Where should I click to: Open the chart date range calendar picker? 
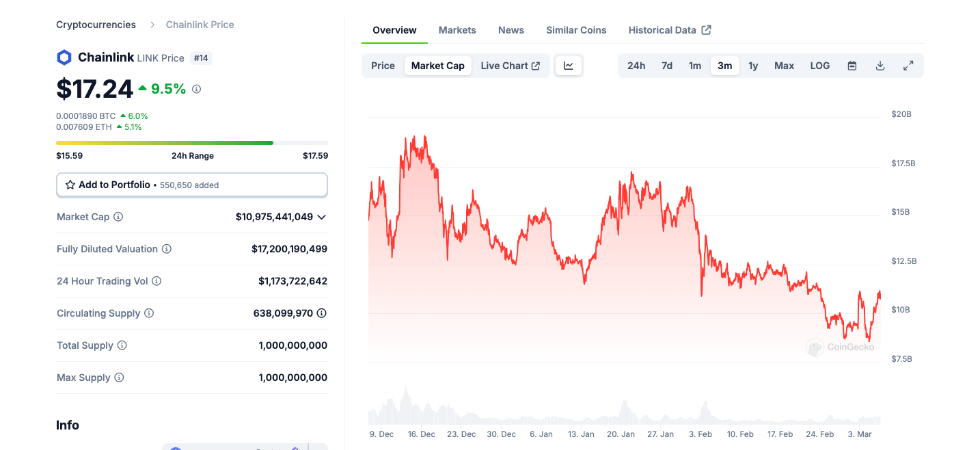point(852,65)
